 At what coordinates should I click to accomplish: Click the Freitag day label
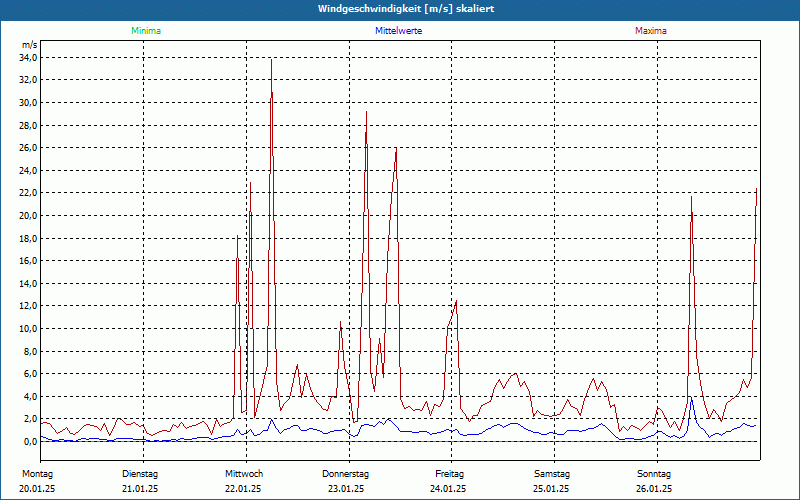coord(449,474)
